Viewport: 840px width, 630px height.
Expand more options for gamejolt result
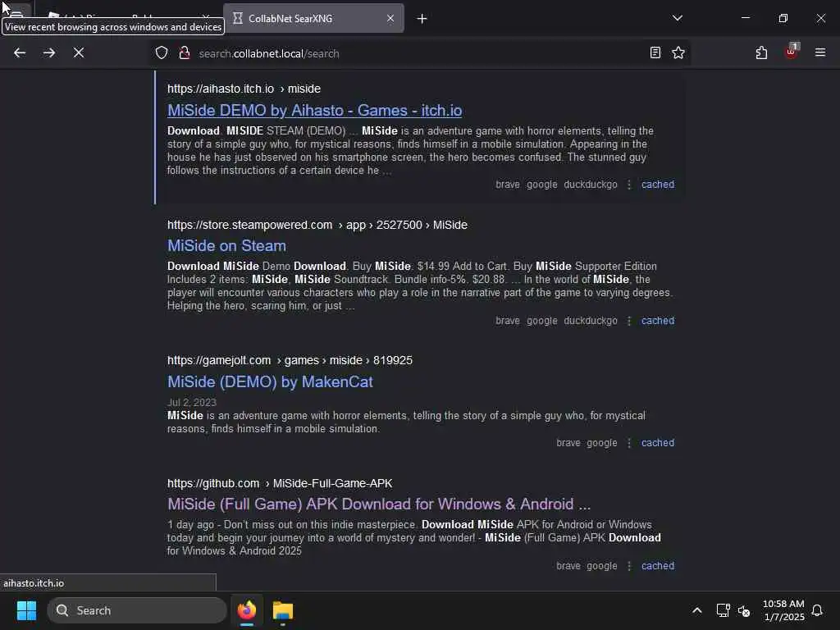[x=629, y=444]
